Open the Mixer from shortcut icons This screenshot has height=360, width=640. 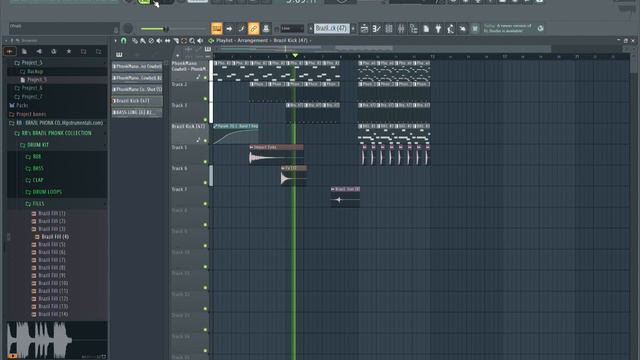(x=401, y=29)
